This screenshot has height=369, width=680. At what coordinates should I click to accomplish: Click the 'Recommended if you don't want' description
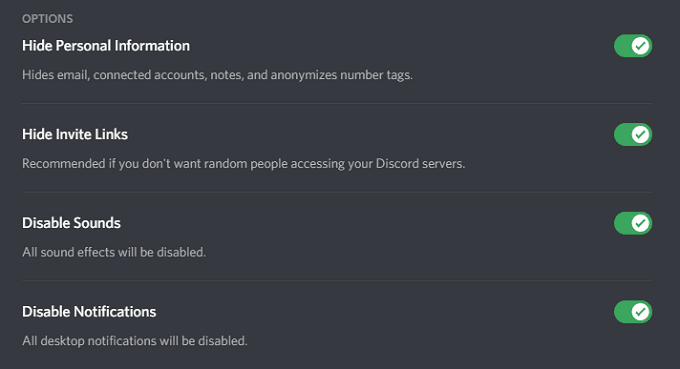[244, 164]
